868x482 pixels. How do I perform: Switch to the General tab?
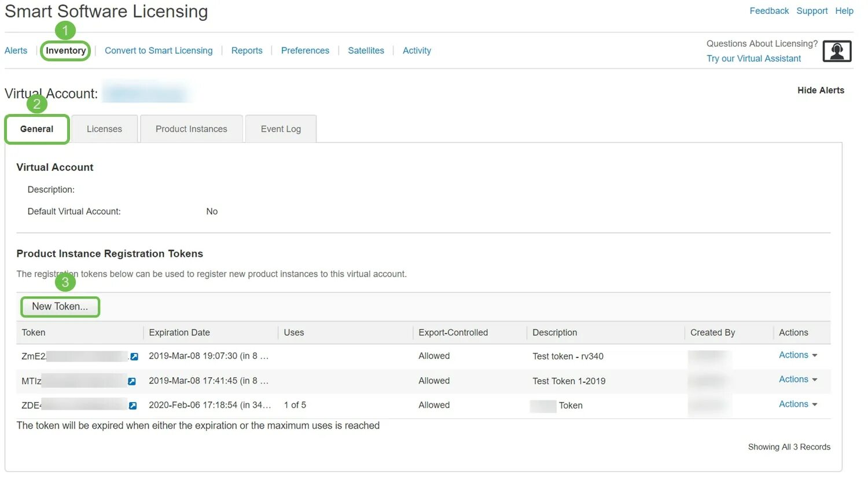(37, 129)
